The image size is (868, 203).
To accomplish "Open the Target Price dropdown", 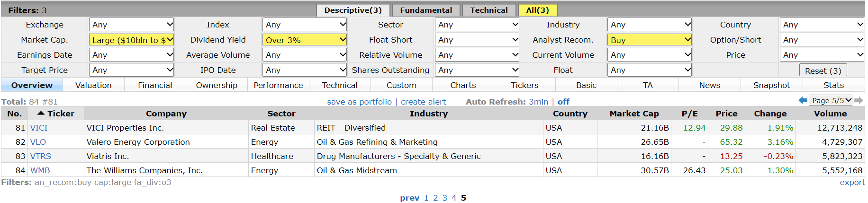I will coord(131,70).
